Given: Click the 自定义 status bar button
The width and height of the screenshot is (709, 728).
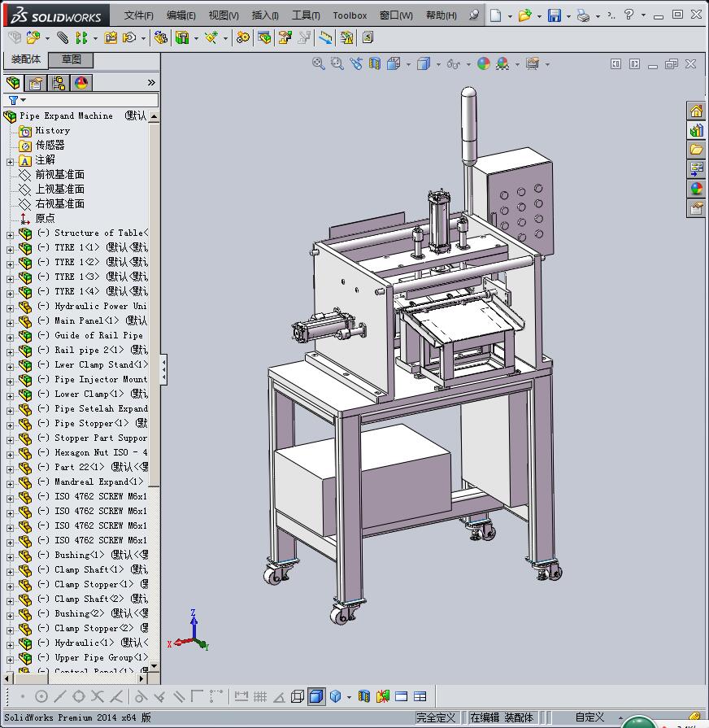Looking at the screenshot, I should [589, 717].
